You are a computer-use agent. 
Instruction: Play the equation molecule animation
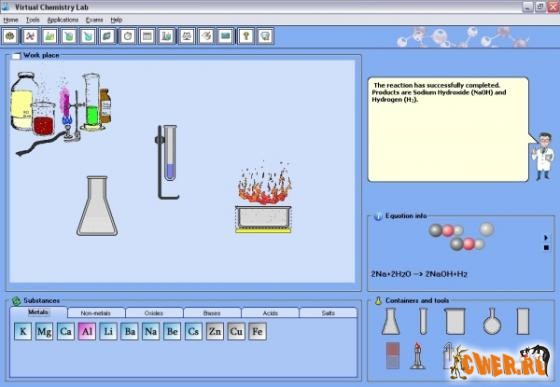546,237
